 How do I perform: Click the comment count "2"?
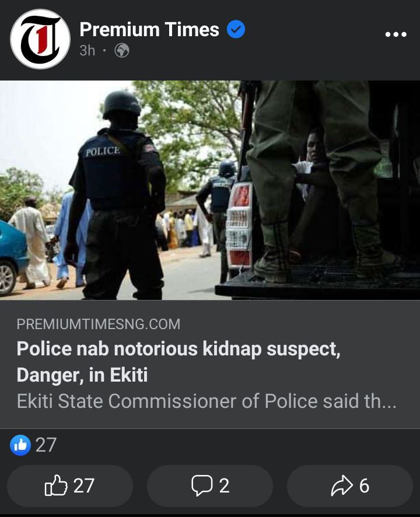tap(224, 485)
